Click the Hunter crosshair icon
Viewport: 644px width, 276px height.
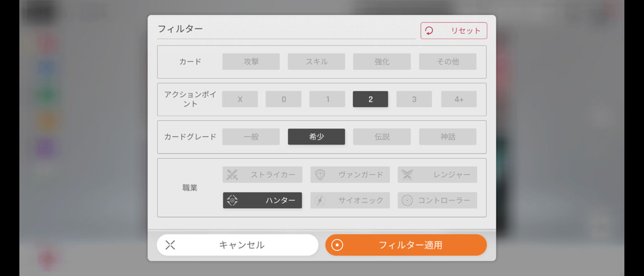(x=232, y=200)
